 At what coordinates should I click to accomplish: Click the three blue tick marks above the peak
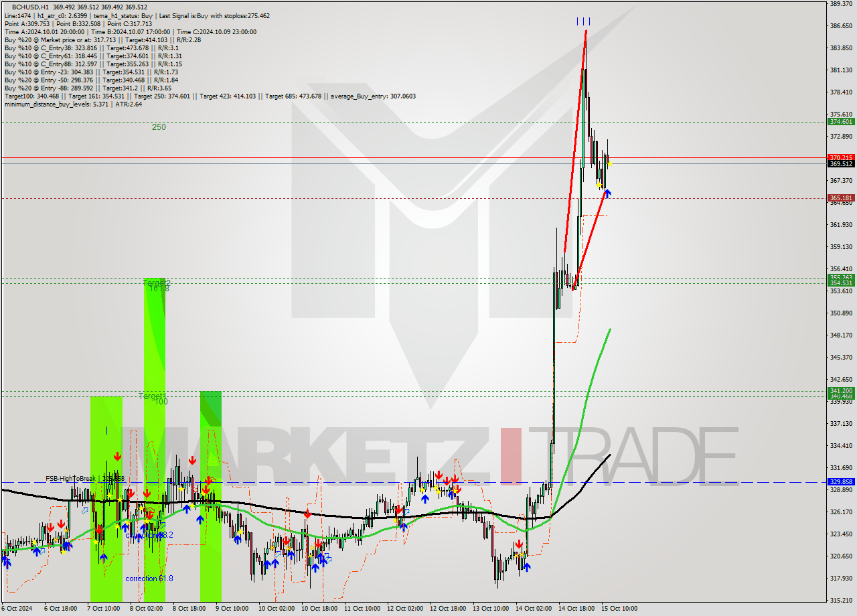click(583, 21)
